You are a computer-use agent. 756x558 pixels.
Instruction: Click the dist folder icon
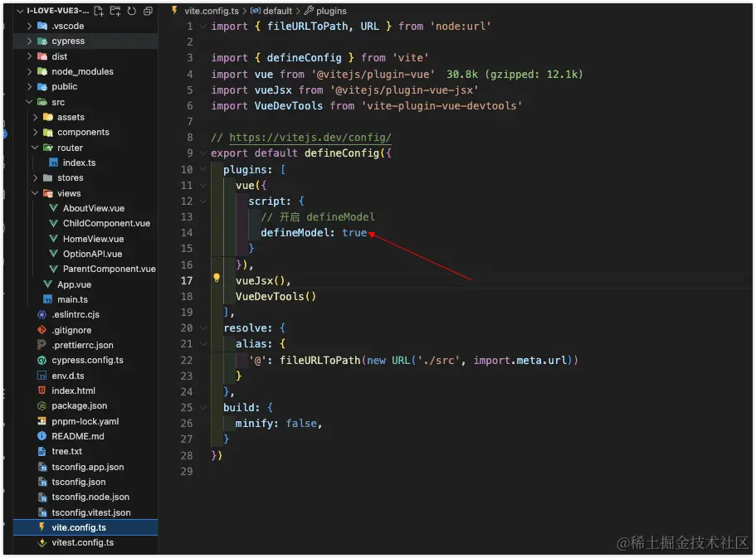pos(42,56)
